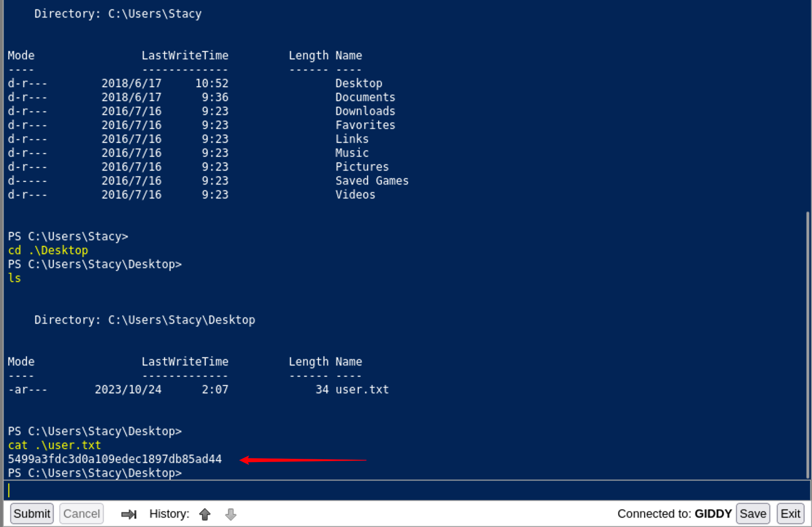Click the console output scrollbar
This screenshot has height=527, width=812.
pos(808,344)
